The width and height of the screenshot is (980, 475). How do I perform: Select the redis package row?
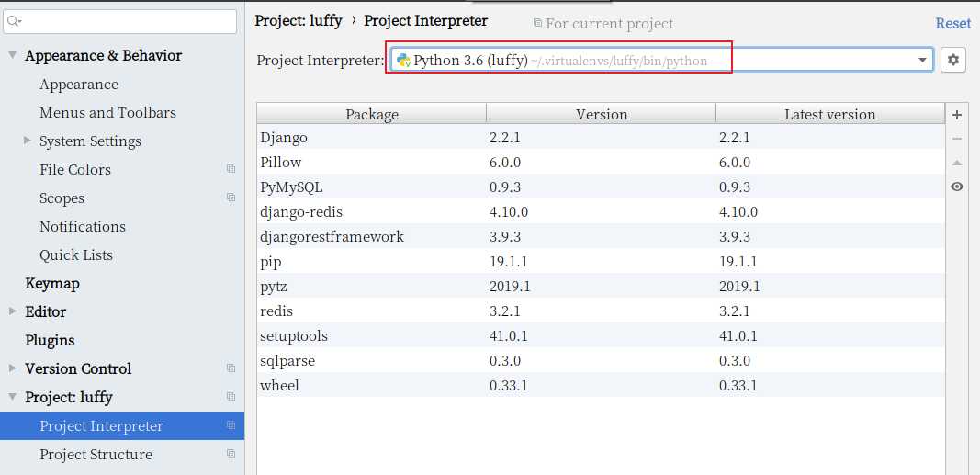pos(602,311)
